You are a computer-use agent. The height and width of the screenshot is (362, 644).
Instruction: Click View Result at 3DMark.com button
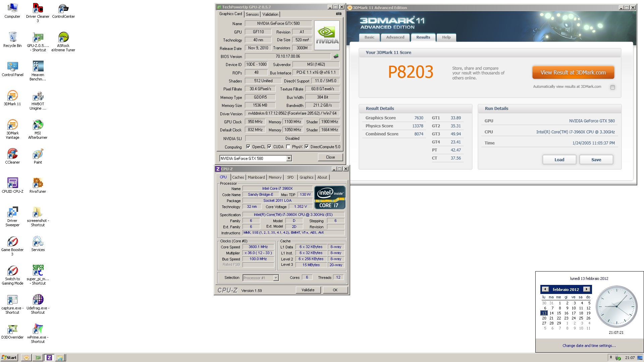click(573, 72)
